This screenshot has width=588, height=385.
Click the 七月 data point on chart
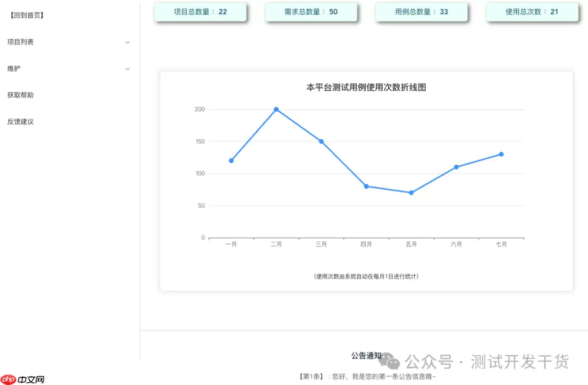pyautogui.click(x=501, y=154)
